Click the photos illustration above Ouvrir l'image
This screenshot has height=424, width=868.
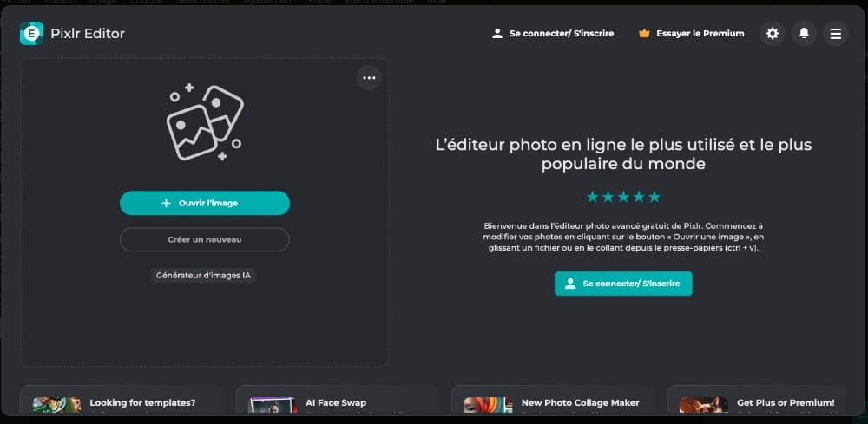coord(205,123)
